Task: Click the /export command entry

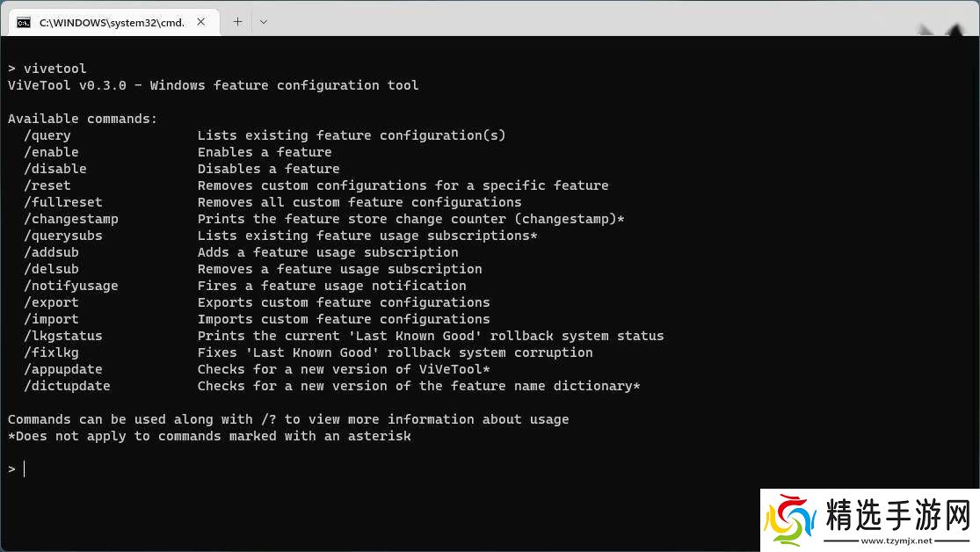Action: (x=51, y=302)
